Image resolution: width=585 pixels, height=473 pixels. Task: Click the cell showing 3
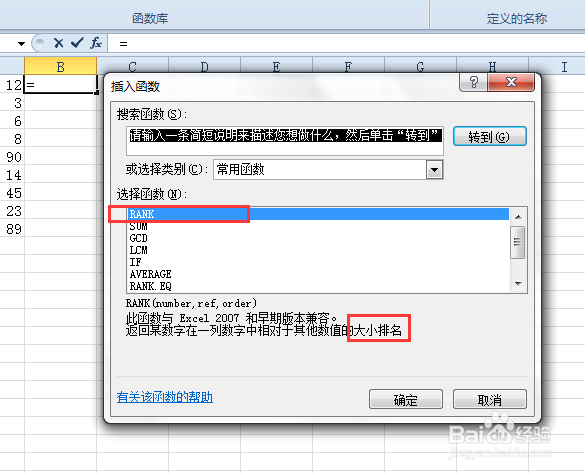coord(12,103)
